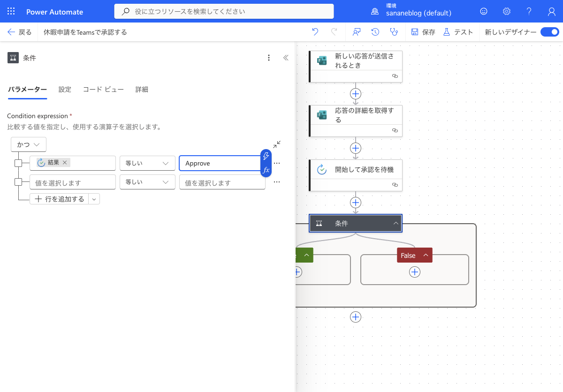The height and width of the screenshot is (392, 563).
Task: Click 行を追加する button
Action: pyautogui.click(x=60, y=199)
